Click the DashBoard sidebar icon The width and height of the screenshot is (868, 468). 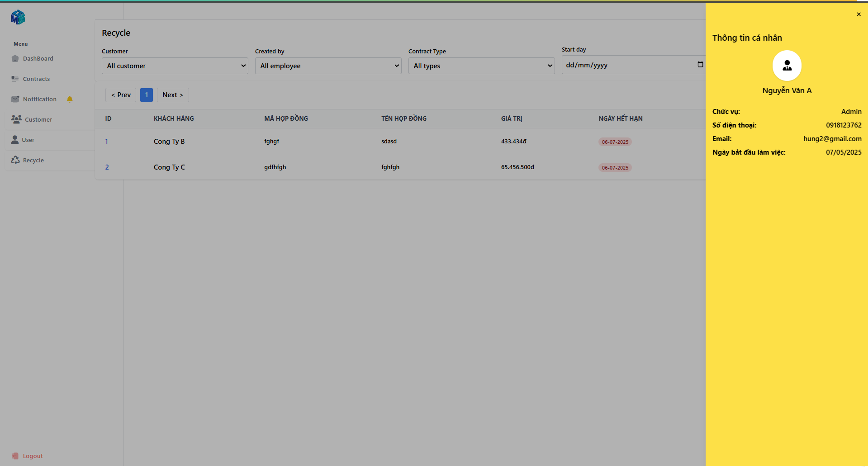(15, 58)
